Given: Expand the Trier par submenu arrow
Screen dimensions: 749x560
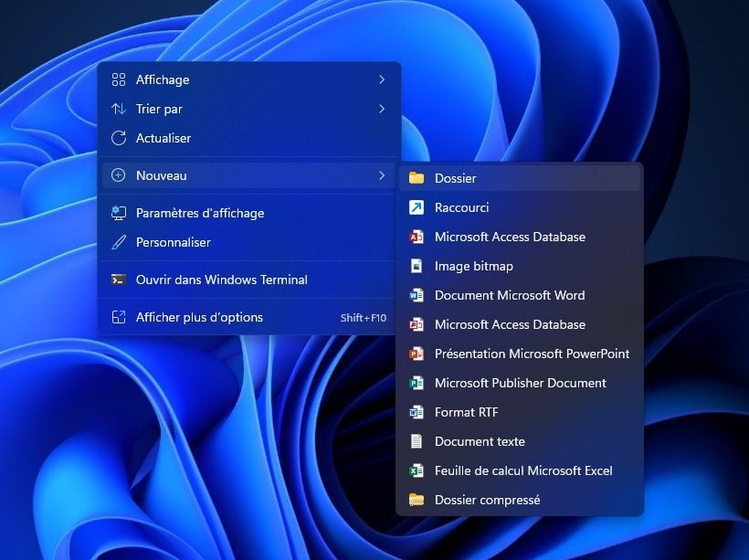Looking at the screenshot, I should (382, 109).
